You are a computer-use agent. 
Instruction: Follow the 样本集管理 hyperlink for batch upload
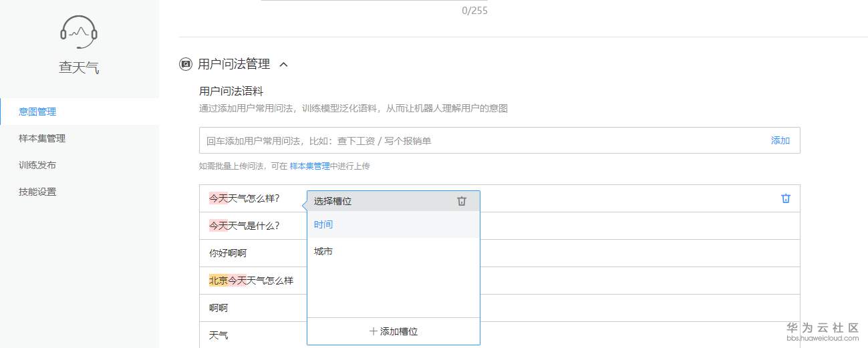click(x=309, y=166)
